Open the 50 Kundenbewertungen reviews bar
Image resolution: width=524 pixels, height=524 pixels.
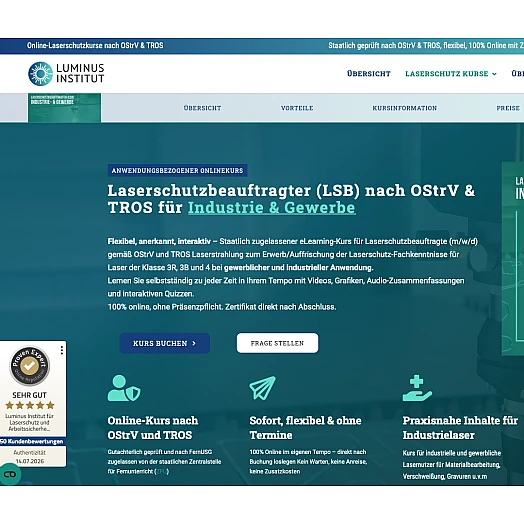[x=33, y=441]
